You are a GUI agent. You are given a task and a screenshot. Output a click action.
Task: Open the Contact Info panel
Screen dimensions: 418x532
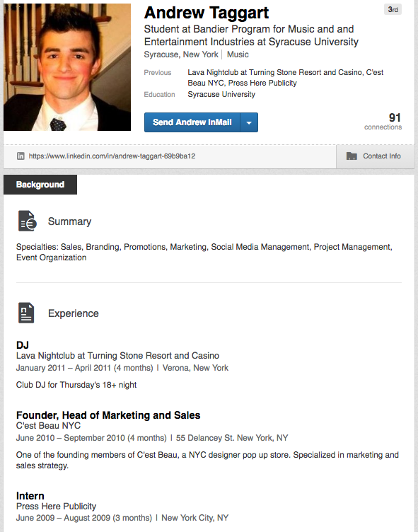(x=376, y=156)
